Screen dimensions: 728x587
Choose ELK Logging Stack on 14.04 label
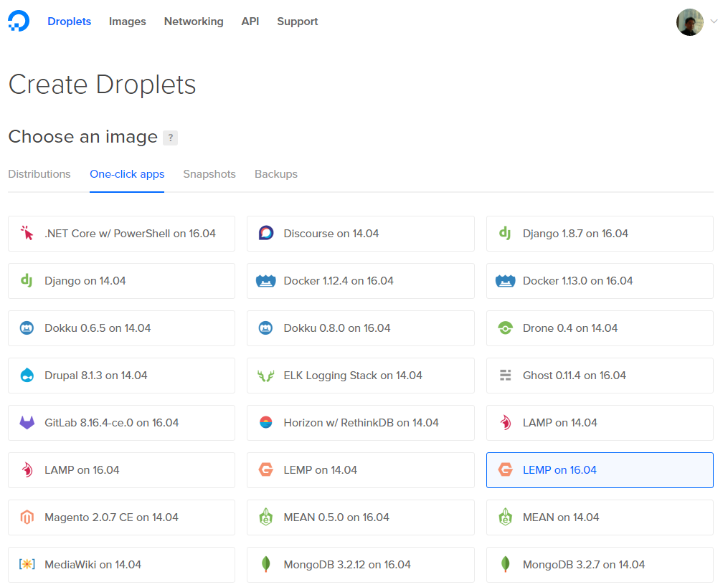(x=353, y=376)
